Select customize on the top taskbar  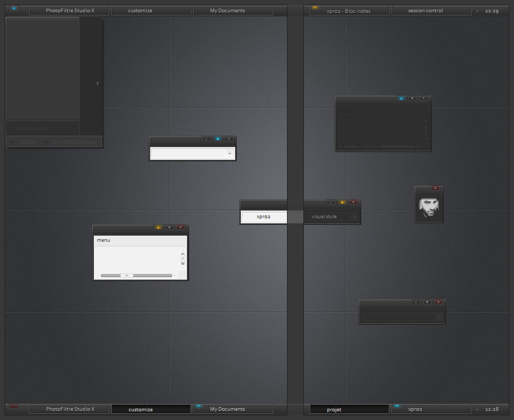tap(151, 10)
